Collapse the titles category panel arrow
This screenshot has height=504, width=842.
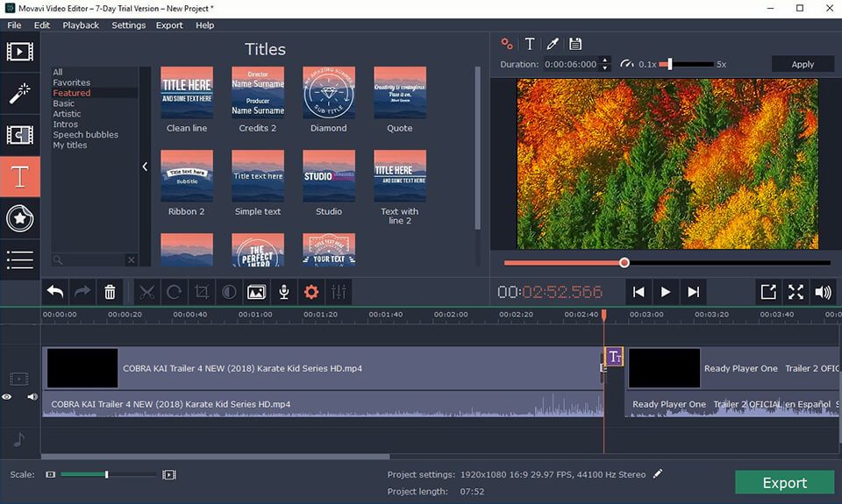[x=145, y=167]
